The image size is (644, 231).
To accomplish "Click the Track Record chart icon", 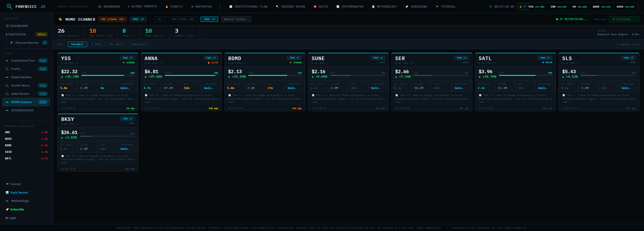I will point(7,192).
